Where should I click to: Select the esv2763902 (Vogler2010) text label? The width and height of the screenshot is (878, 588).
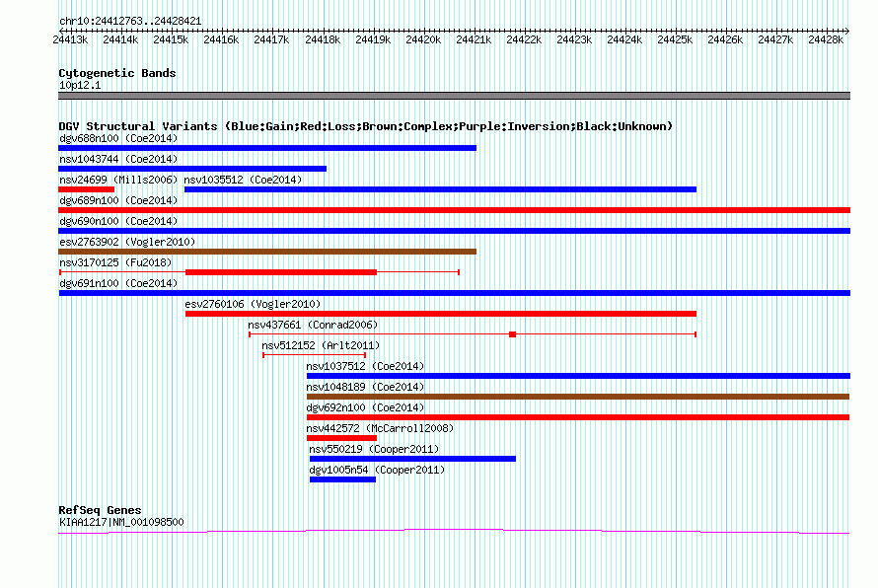(x=127, y=242)
